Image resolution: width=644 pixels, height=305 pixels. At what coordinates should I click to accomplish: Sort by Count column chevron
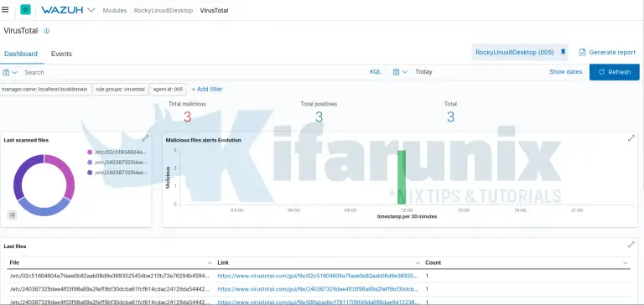625,263
